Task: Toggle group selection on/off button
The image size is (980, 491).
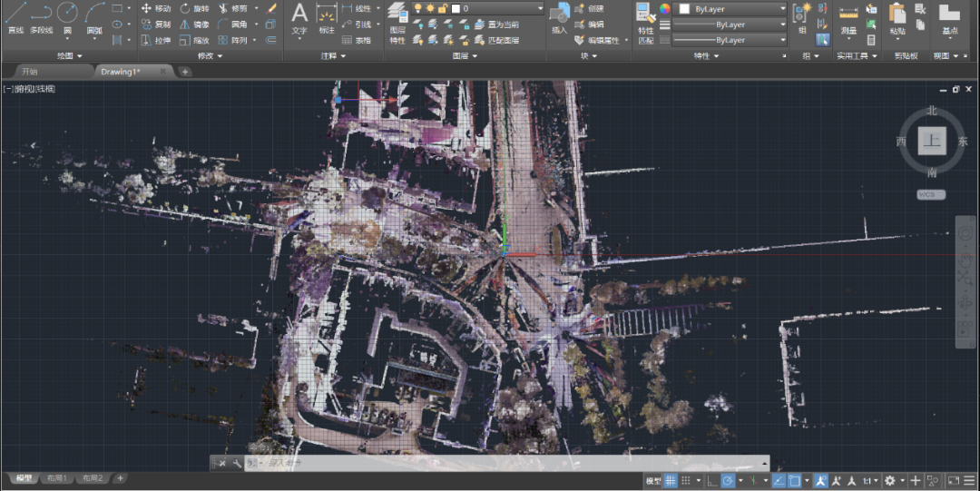Action: tap(822, 40)
